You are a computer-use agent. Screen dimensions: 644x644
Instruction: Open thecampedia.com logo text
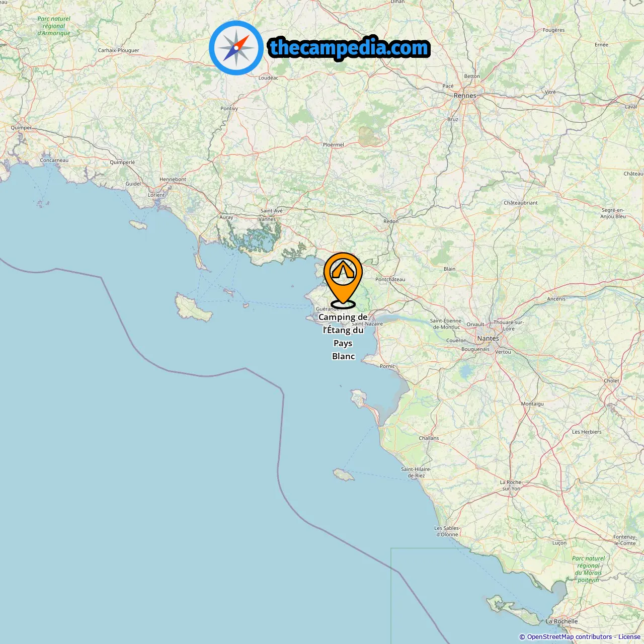[349, 48]
